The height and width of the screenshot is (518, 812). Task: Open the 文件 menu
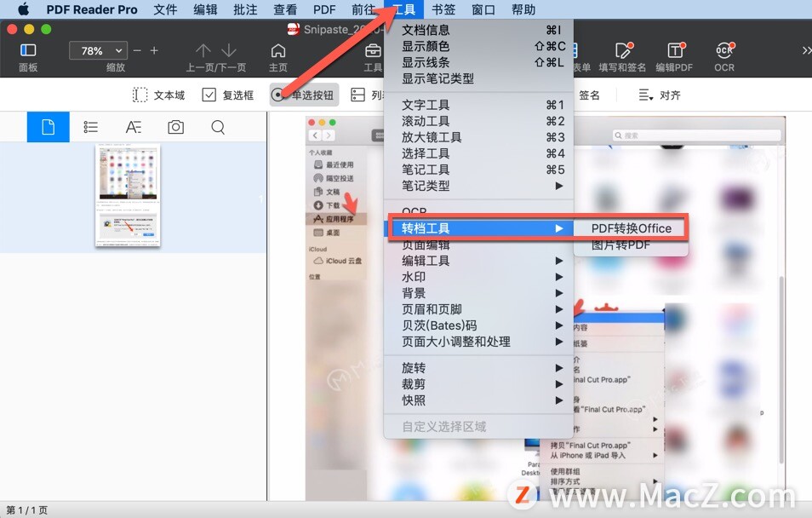point(166,9)
